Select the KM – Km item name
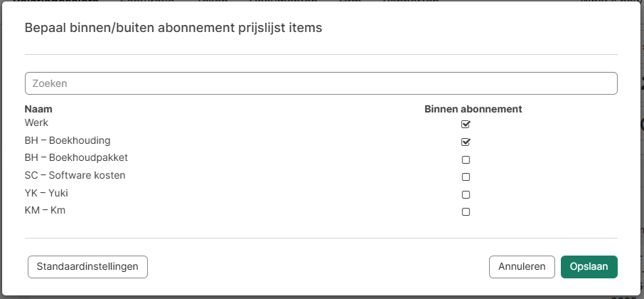Image resolution: width=644 pixels, height=299 pixels. [x=45, y=210]
